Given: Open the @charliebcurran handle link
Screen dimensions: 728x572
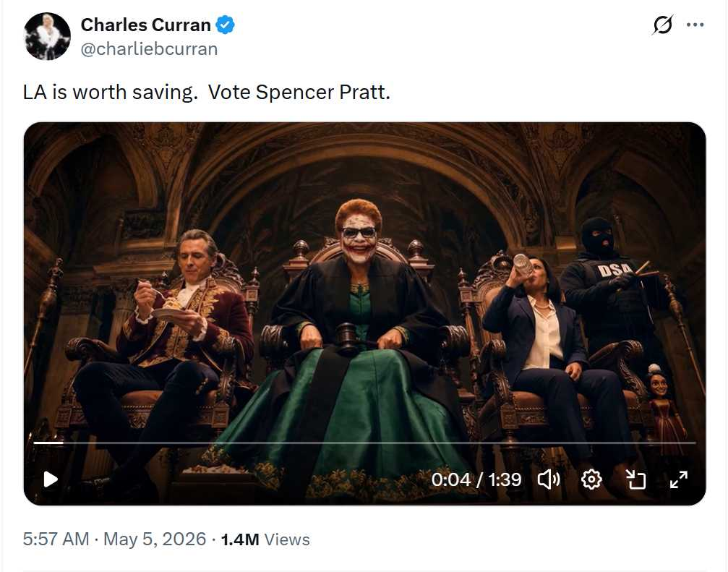Looking at the screenshot, I should (x=149, y=48).
